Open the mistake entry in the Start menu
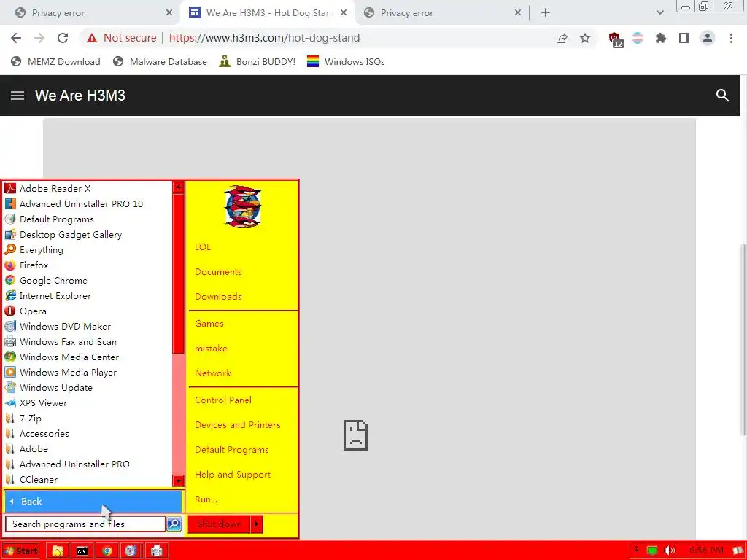The image size is (747, 560). 211,348
